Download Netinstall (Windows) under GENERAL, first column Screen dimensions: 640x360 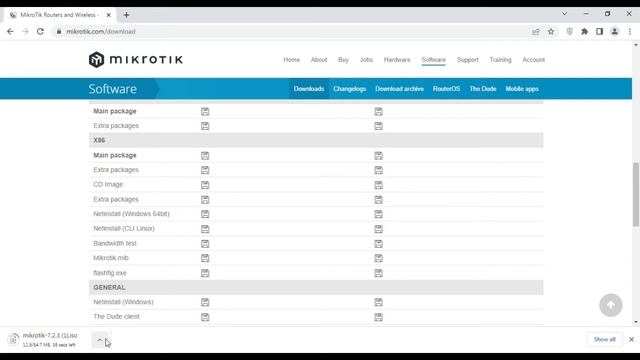(x=205, y=302)
